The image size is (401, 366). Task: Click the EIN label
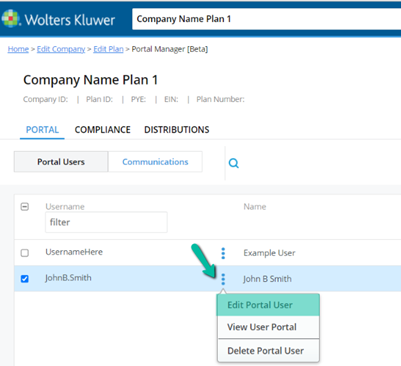(171, 99)
